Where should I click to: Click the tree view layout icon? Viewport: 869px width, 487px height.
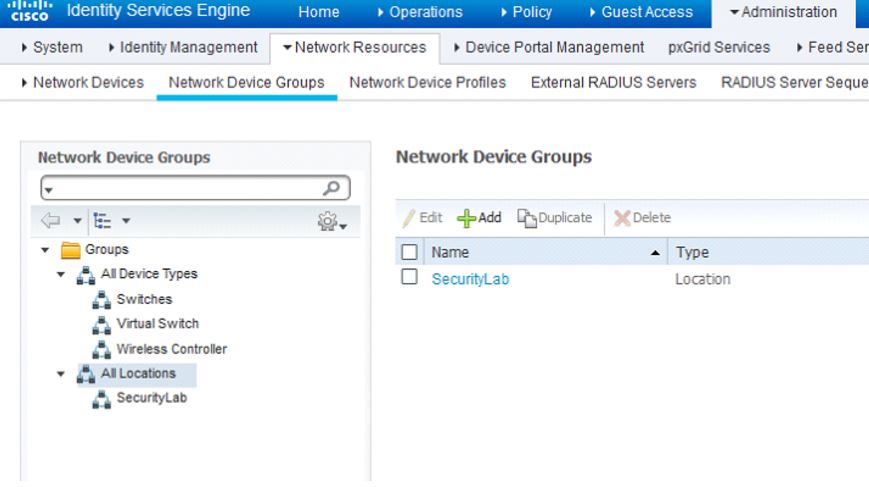click(102, 221)
